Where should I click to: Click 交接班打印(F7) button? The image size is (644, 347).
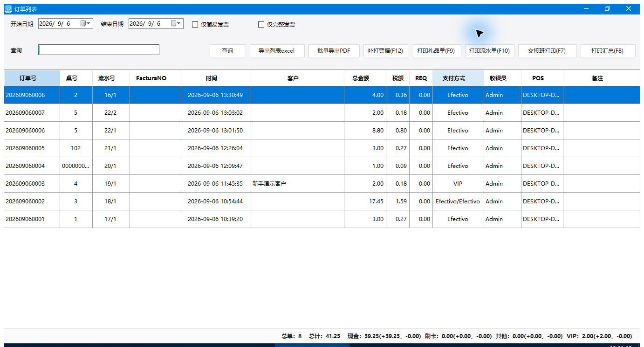point(547,51)
